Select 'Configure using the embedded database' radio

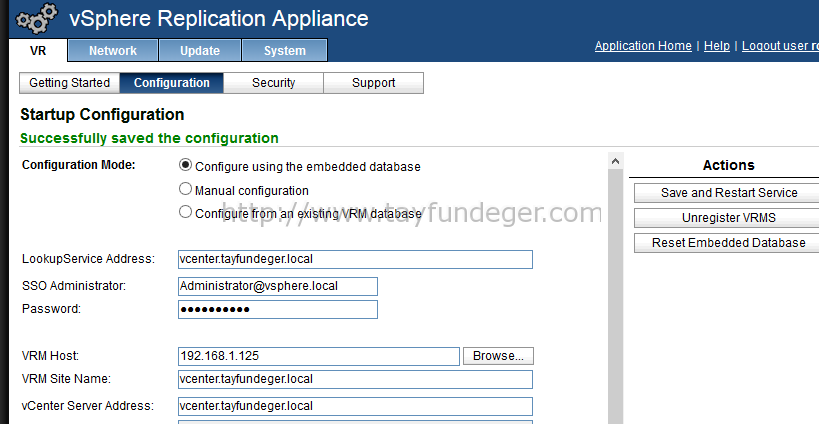point(185,165)
